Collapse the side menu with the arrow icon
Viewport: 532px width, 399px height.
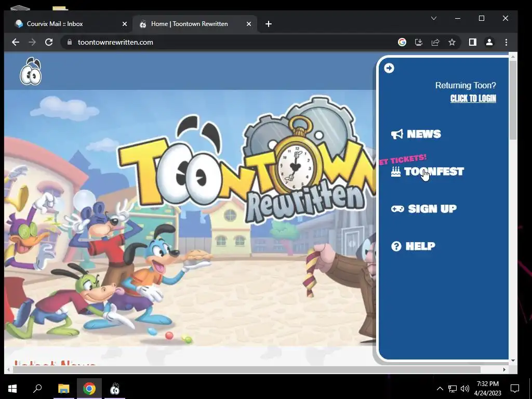pos(389,68)
